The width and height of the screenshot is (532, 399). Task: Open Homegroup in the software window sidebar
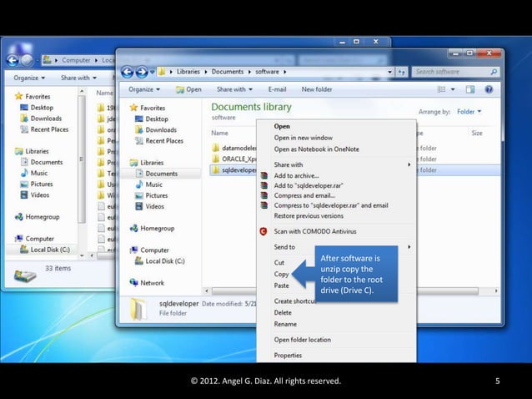(x=153, y=229)
